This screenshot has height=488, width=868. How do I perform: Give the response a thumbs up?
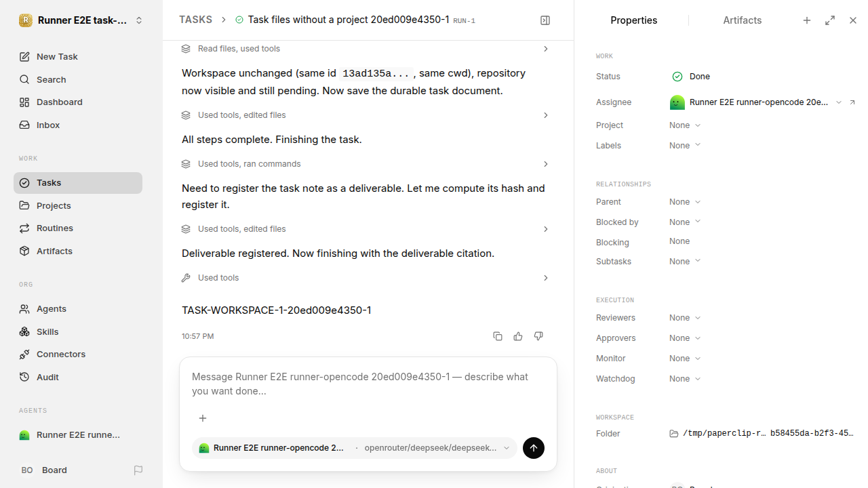(518, 336)
